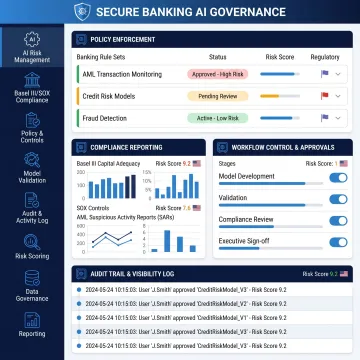
Task: Go to Basel III/SOX Compliance in sidebar
Action: pyautogui.click(x=32, y=87)
